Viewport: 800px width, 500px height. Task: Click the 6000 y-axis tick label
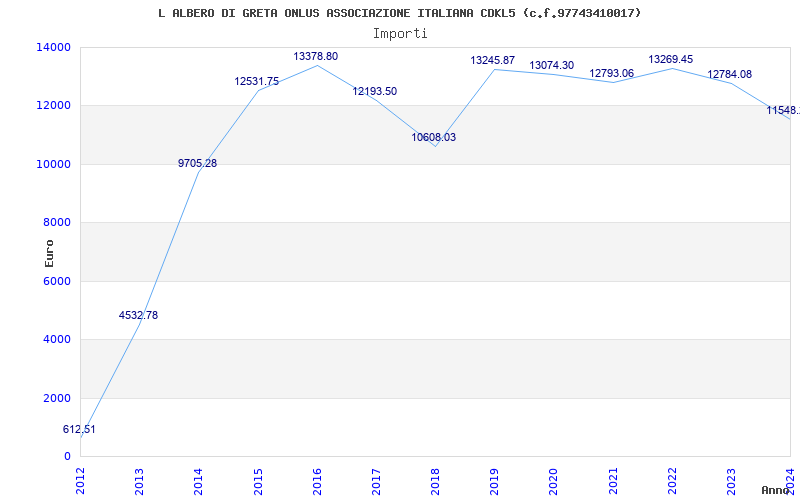point(57,281)
